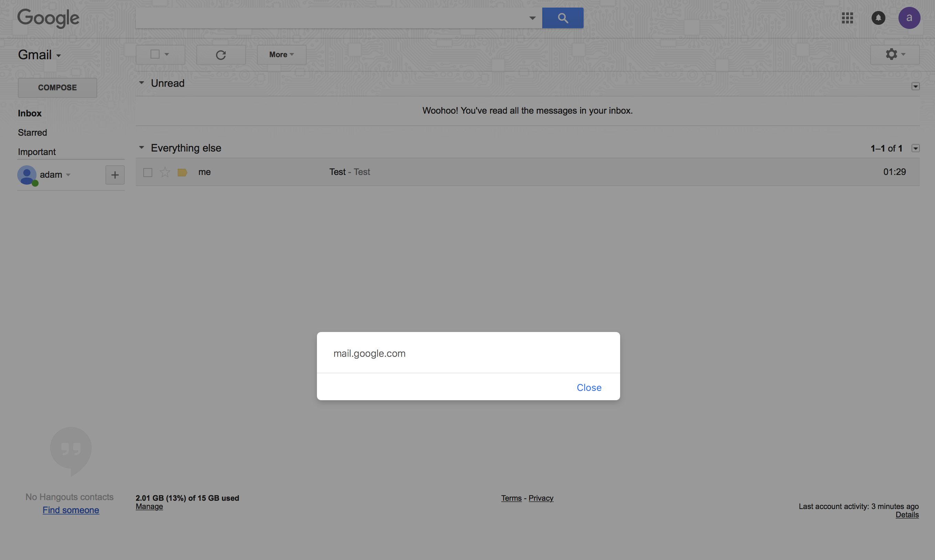
Task: Collapse the Everything else section
Action: (x=142, y=147)
